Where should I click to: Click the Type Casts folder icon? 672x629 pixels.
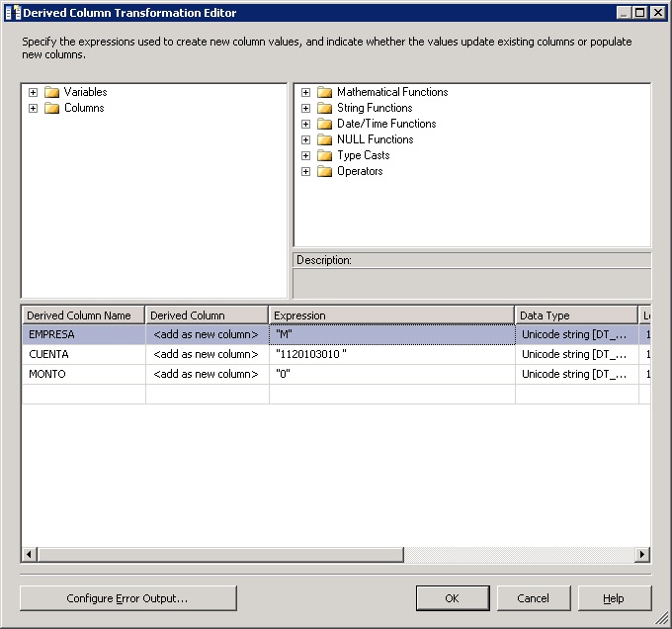(324, 155)
